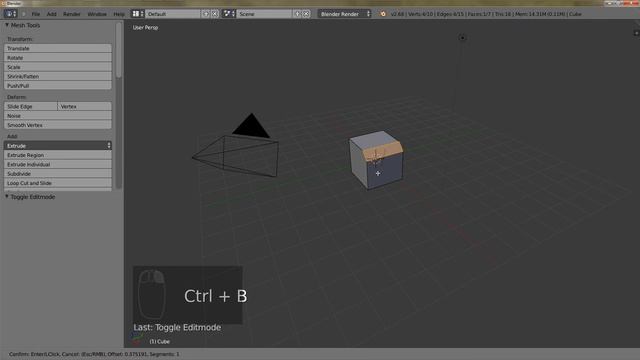
Task: Open the Render menu
Action: [x=71, y=14]
